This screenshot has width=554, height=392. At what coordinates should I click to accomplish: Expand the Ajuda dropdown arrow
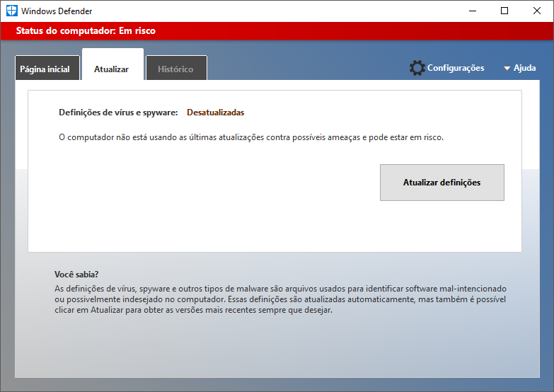pyautogui.click(x=507, y=68)
